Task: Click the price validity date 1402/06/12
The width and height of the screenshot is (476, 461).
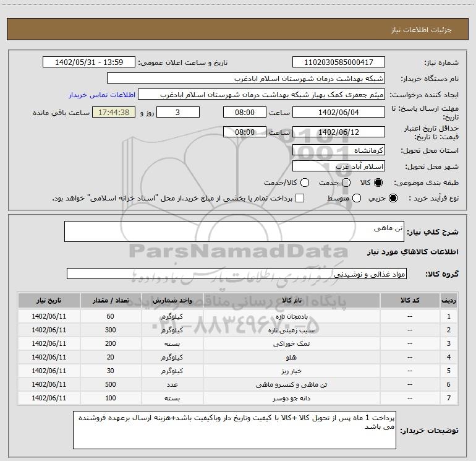Action: (x=339, y=132)
